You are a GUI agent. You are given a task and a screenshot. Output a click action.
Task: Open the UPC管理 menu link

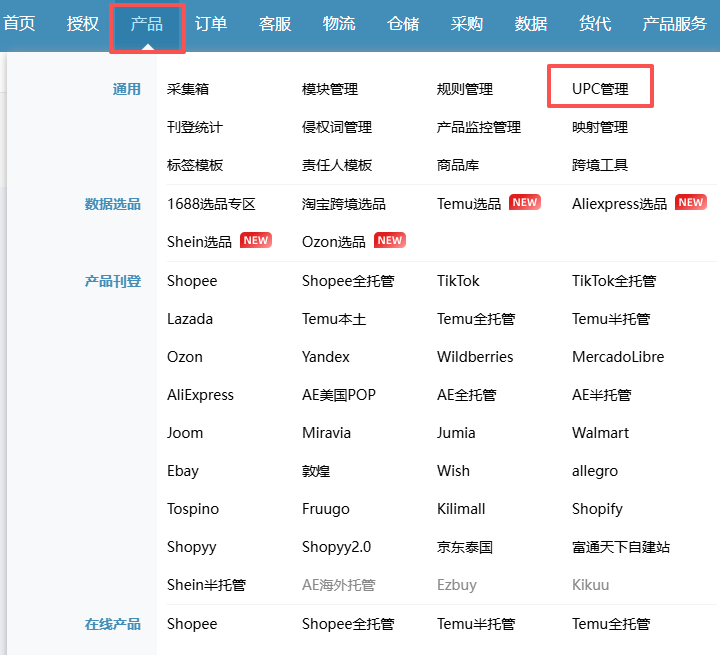tap(600, 89)
